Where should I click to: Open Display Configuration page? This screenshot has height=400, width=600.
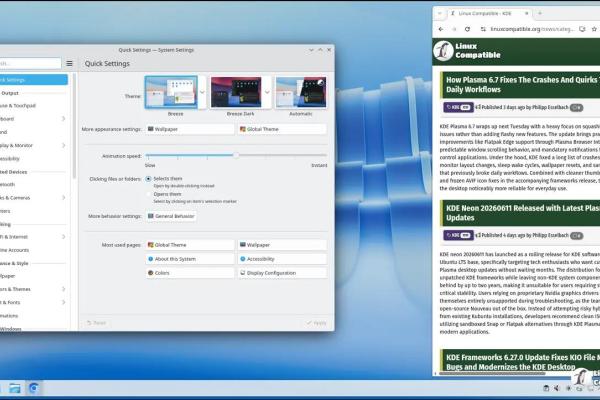point(282,273)
